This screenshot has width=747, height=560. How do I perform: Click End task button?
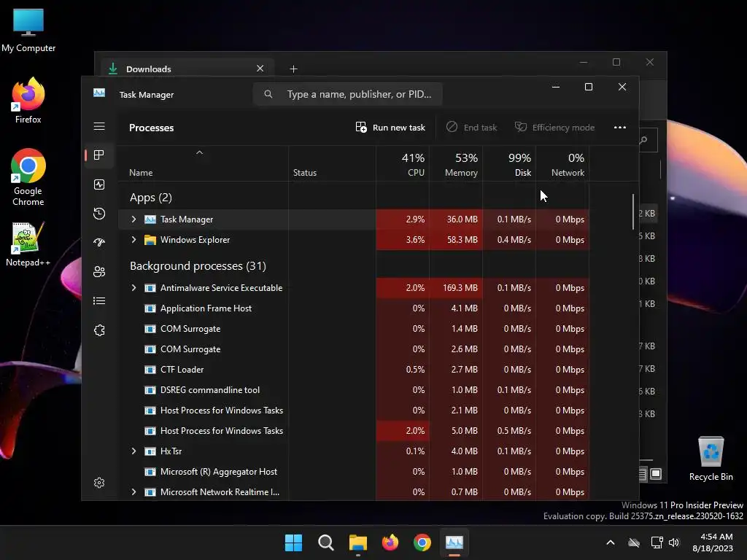pyautogui.click(x=472, y=128)
